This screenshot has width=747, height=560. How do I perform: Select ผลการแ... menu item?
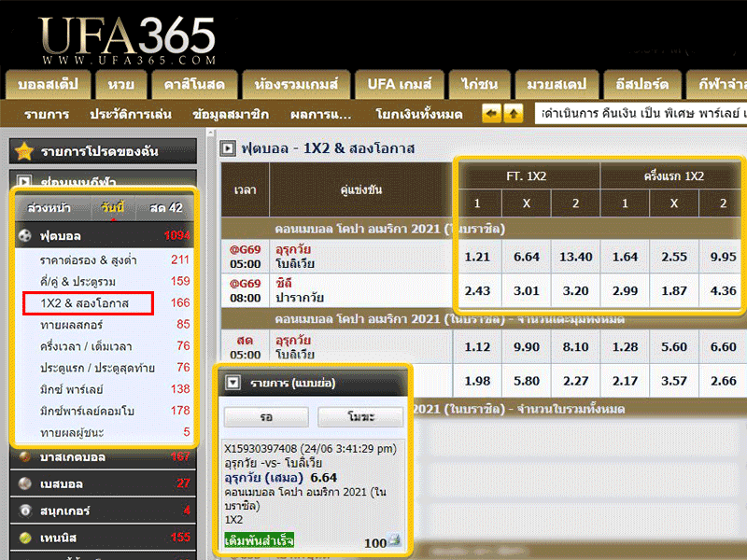coord(320,114)
